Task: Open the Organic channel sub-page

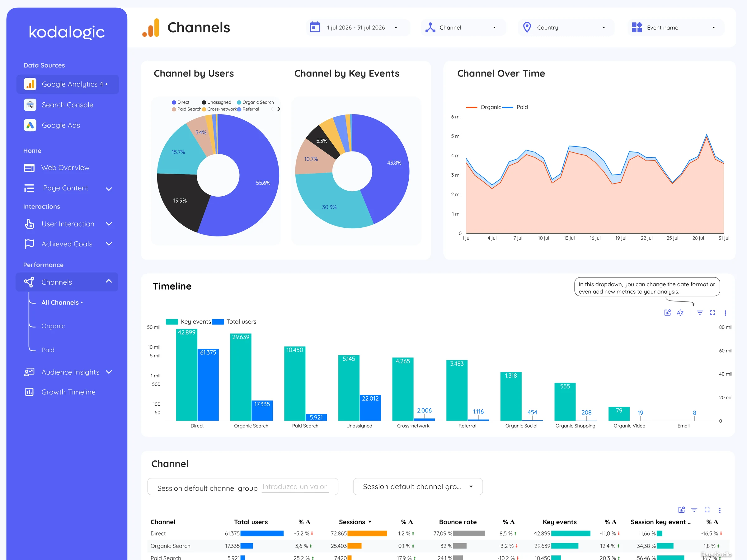Action: coord(53,326)
